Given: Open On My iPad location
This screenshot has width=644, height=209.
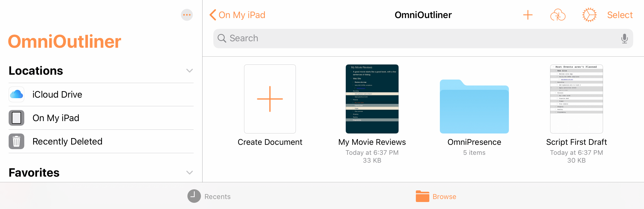Looking at the screenshot, I should click(101, 118).
